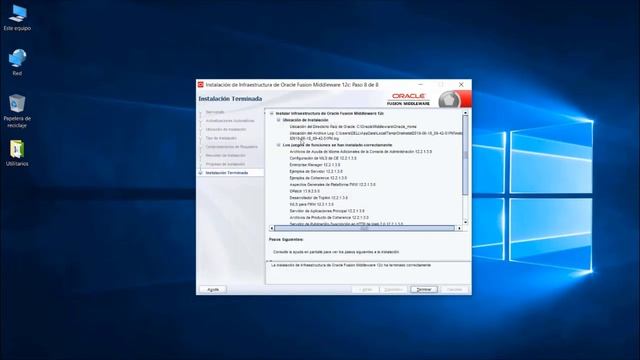Screen dimensions: 640x360
Task: Select the Red network desktop icon
Action: coord(17,62)
